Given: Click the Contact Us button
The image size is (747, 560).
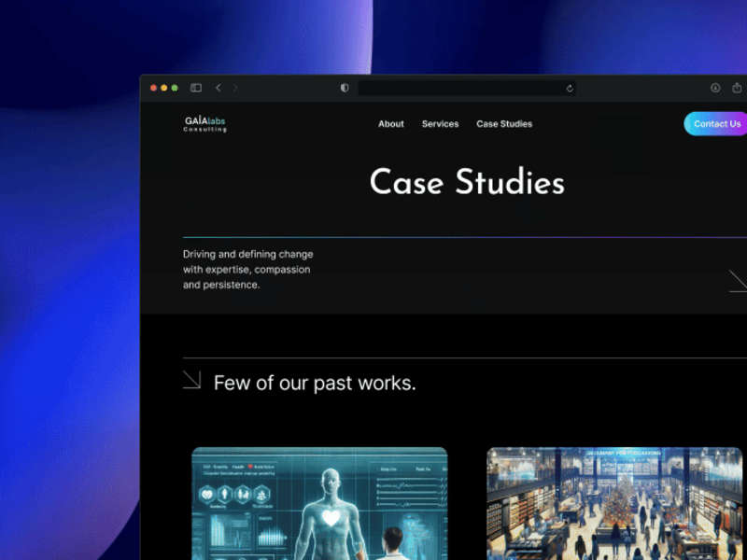Looking at the screenshot, I should tap(715, 124).
